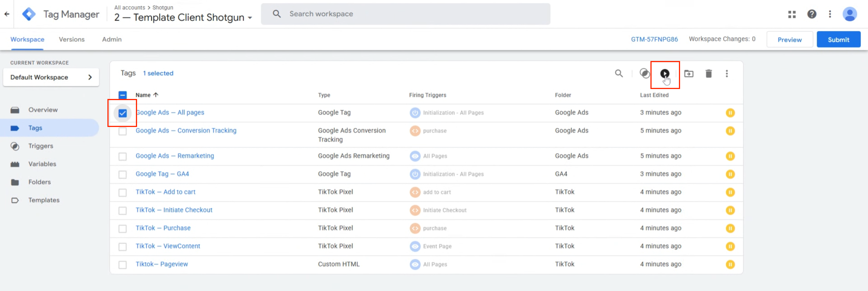Open container selector dropdown arrow
This screenshot has height=291, width=868.
(250, 18)
